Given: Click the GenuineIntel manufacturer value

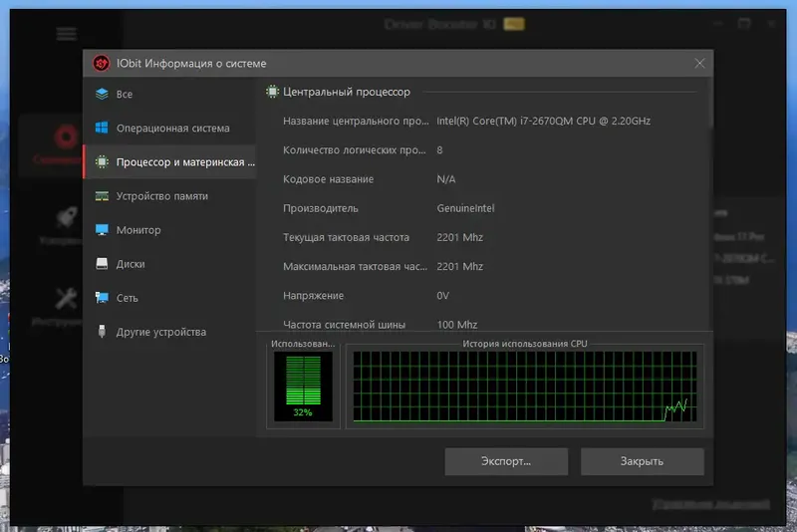Looking at the screenshot, I should tap(465, 208).
